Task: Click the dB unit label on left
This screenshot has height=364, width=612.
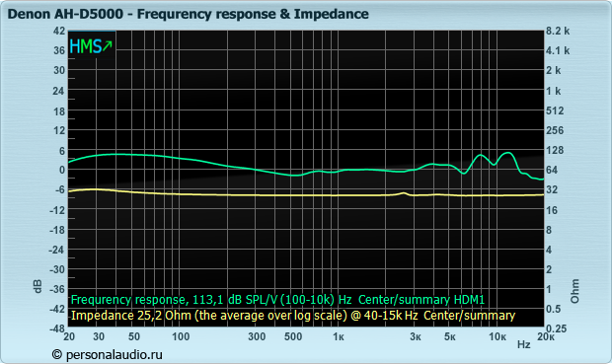Action: click(x=38, y=286)
